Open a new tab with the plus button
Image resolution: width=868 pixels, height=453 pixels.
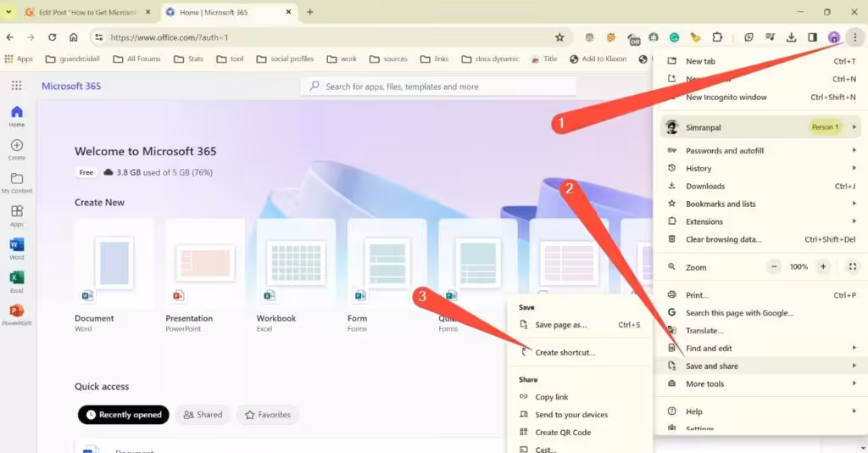pyautogui.click(x=310, y=12)
